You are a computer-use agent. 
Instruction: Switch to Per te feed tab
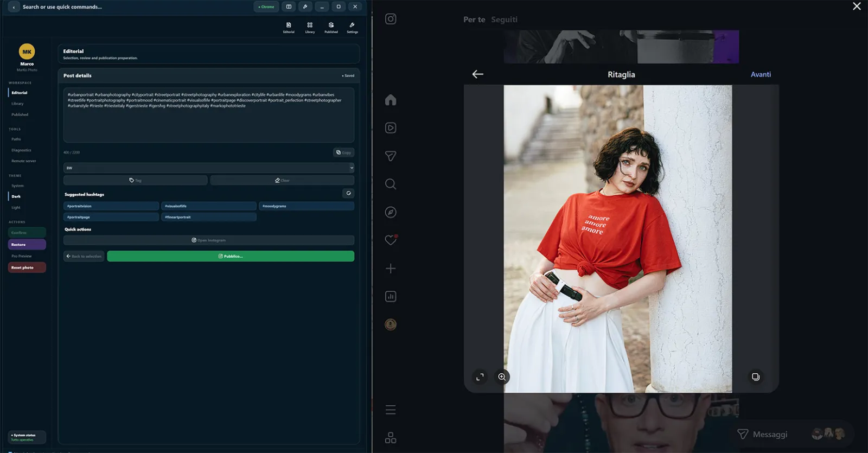pos(474,20)
